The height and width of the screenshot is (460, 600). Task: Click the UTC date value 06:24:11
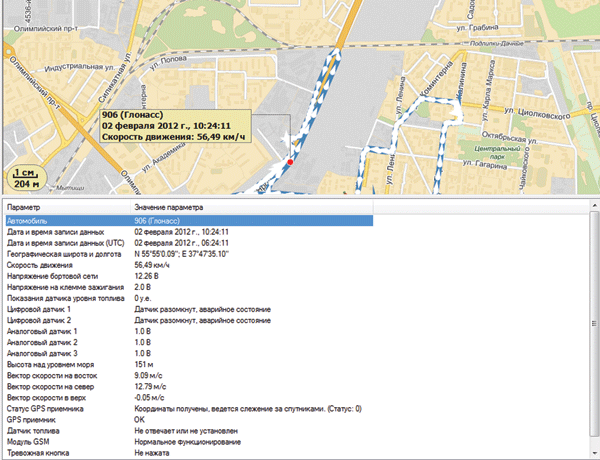(x=180, y=243)
